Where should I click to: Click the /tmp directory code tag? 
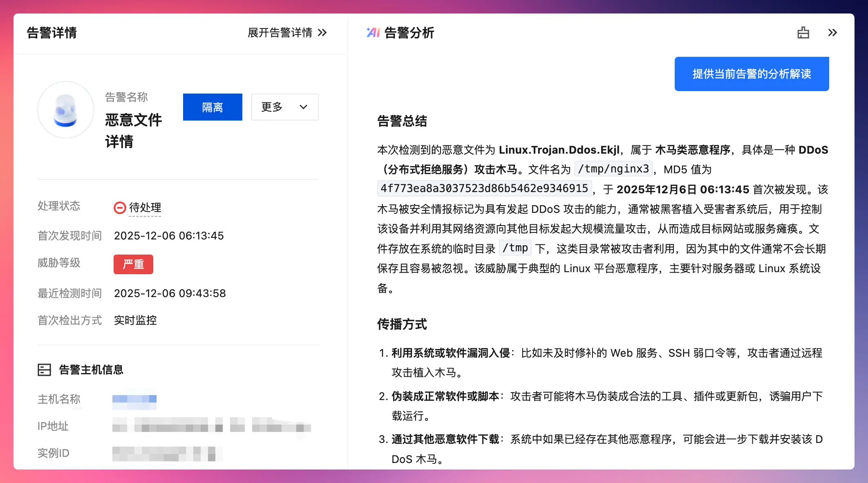pyautogui.click(x=515, y=248)
